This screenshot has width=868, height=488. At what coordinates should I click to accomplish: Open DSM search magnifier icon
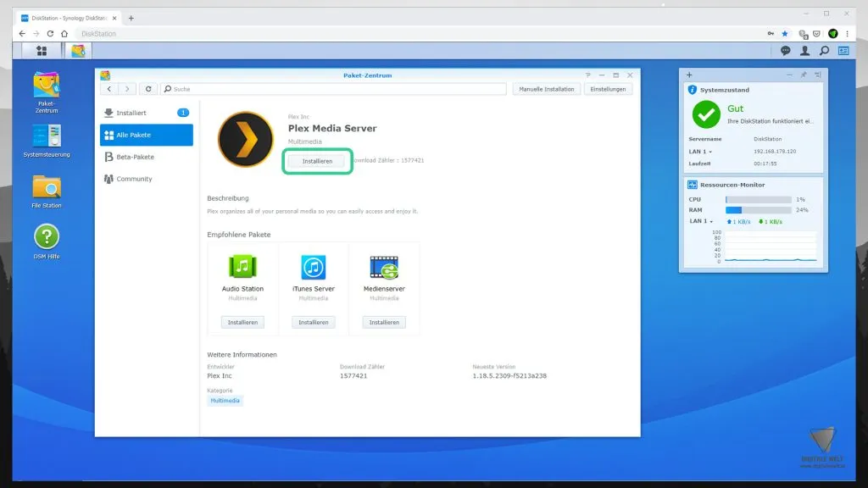coord(824,51)
